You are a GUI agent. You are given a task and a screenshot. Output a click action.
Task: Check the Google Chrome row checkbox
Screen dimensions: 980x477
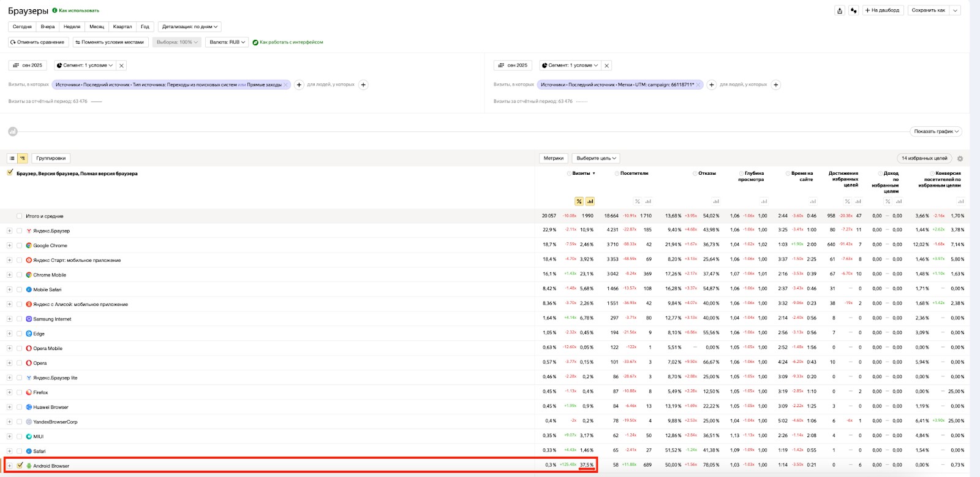tap(20, 245)
